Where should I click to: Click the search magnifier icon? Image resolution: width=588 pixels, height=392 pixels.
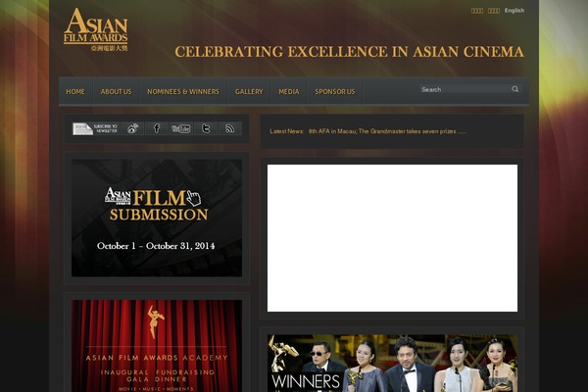(515, 89)
